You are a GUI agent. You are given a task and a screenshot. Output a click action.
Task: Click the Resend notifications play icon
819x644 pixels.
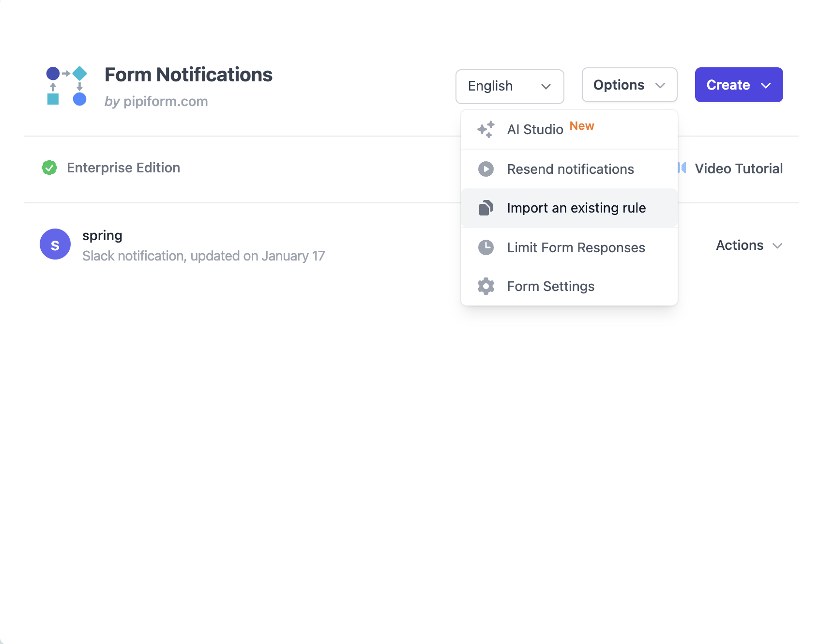485,169
